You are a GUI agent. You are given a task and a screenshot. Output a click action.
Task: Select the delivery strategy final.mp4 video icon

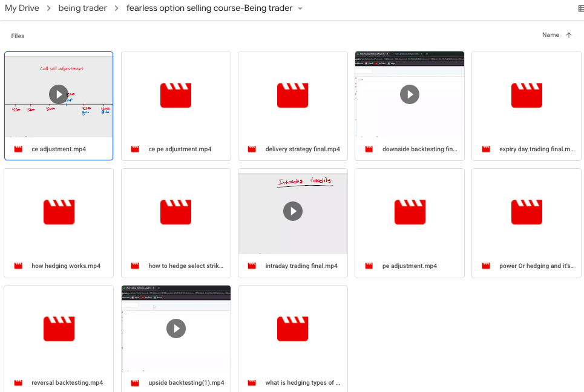point(292,95)
